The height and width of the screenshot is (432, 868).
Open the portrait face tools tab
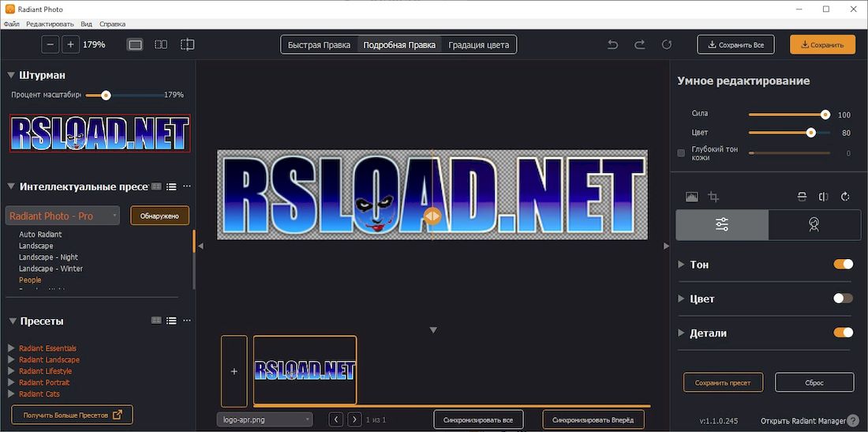(x=814, y=224)
